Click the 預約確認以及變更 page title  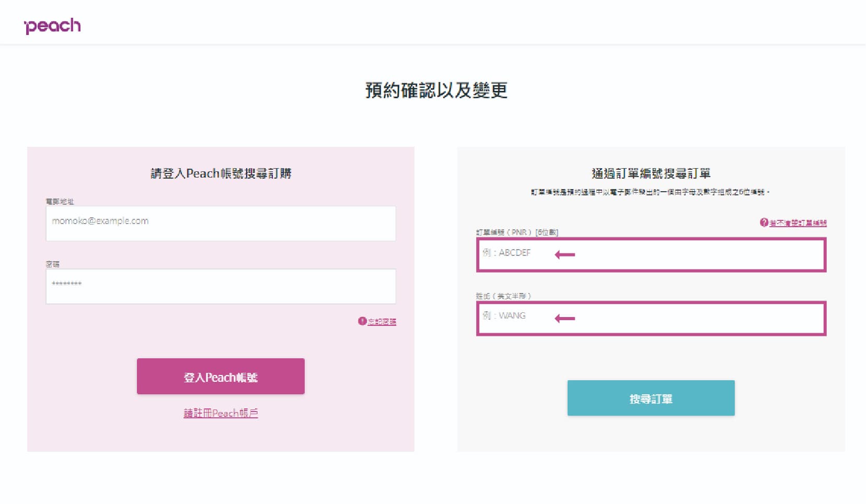pos(436,90)
